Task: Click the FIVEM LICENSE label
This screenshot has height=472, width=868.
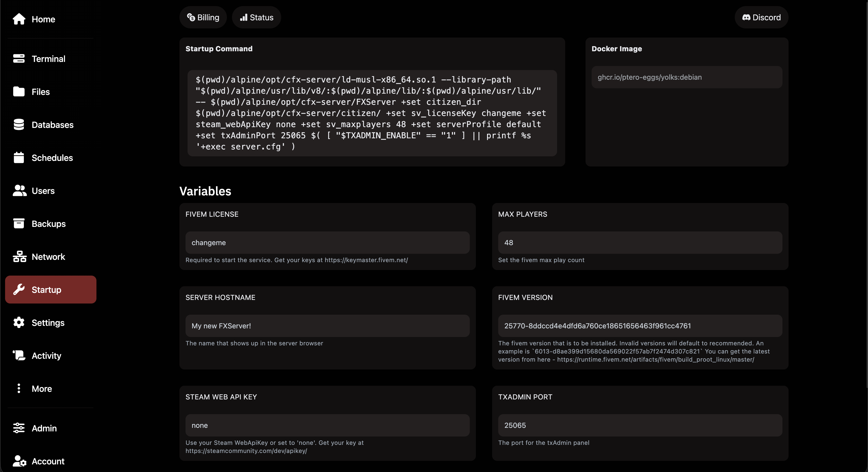Action: point(212,214)
